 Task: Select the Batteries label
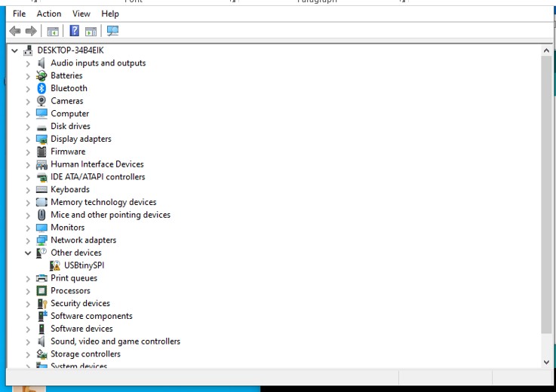click(66, 75)
